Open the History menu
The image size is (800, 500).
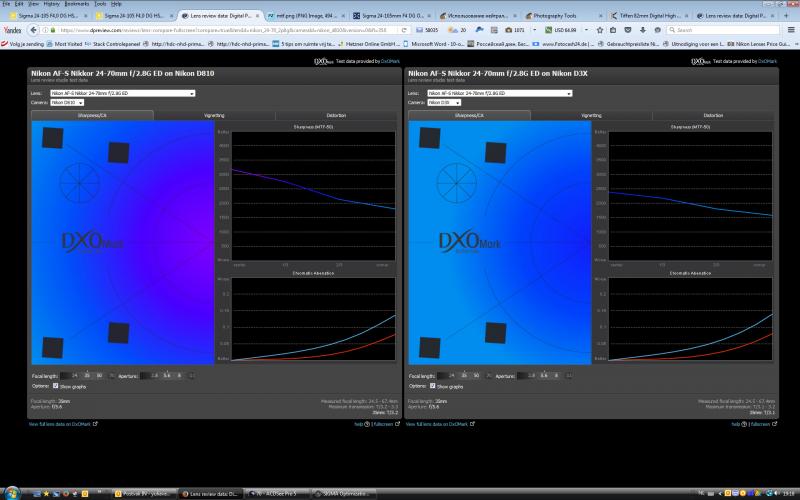pos(52,4)
